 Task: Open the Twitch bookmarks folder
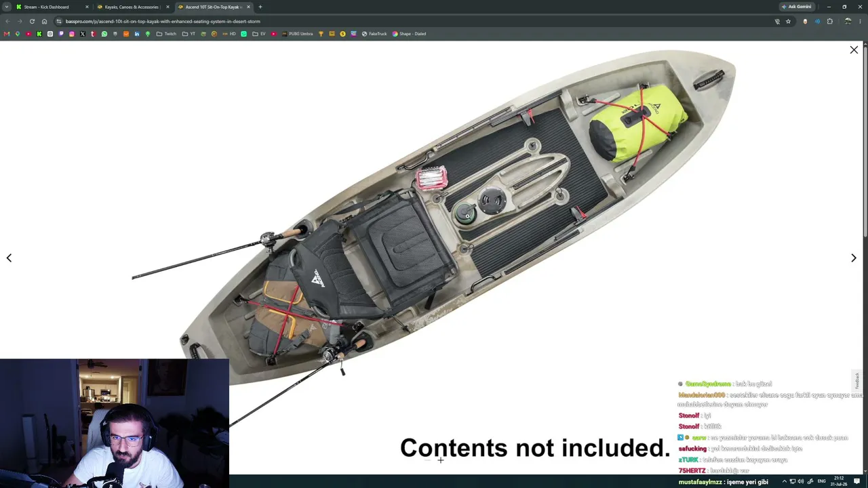pos(166,34)
